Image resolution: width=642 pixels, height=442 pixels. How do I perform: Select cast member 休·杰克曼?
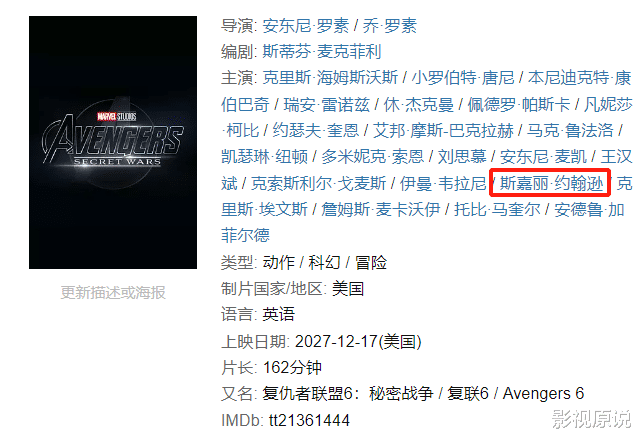click(418, 105)
